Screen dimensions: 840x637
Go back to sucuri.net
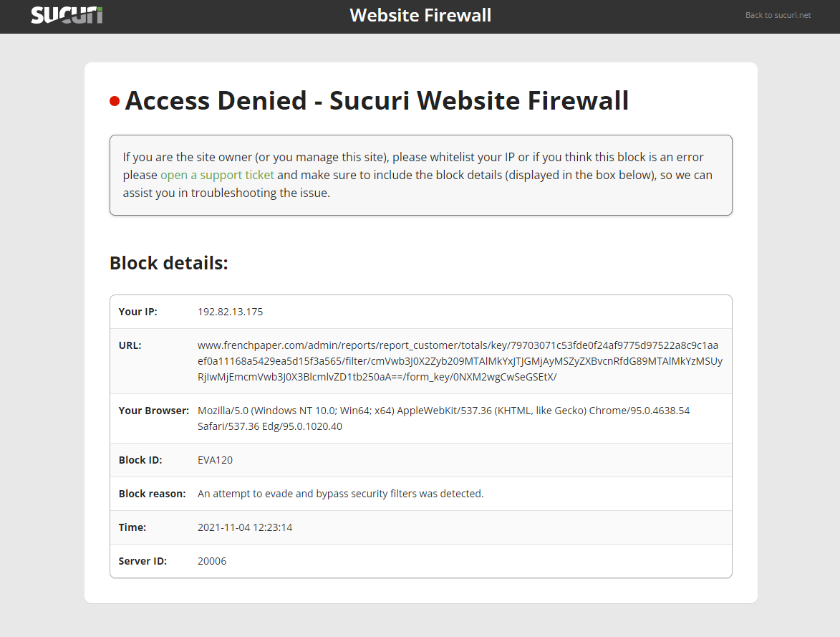point(778,15)
